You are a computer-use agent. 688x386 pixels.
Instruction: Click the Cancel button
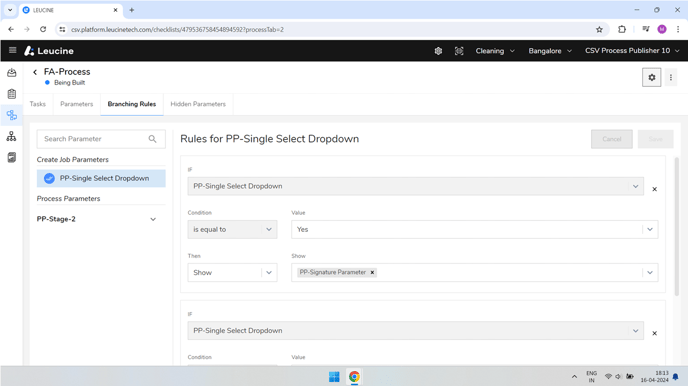(612, 139)
